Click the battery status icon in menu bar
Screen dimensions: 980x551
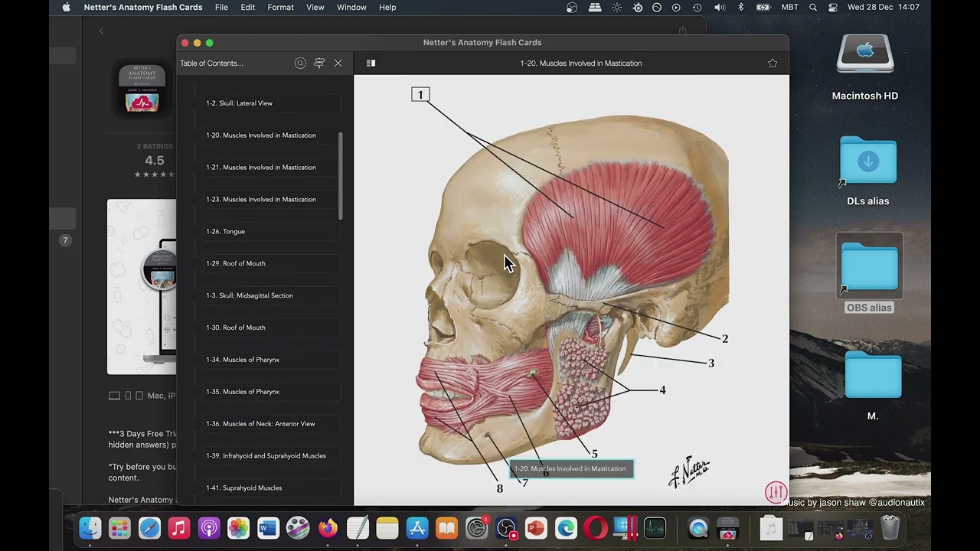pyautogui.click(x=763, y=8)
